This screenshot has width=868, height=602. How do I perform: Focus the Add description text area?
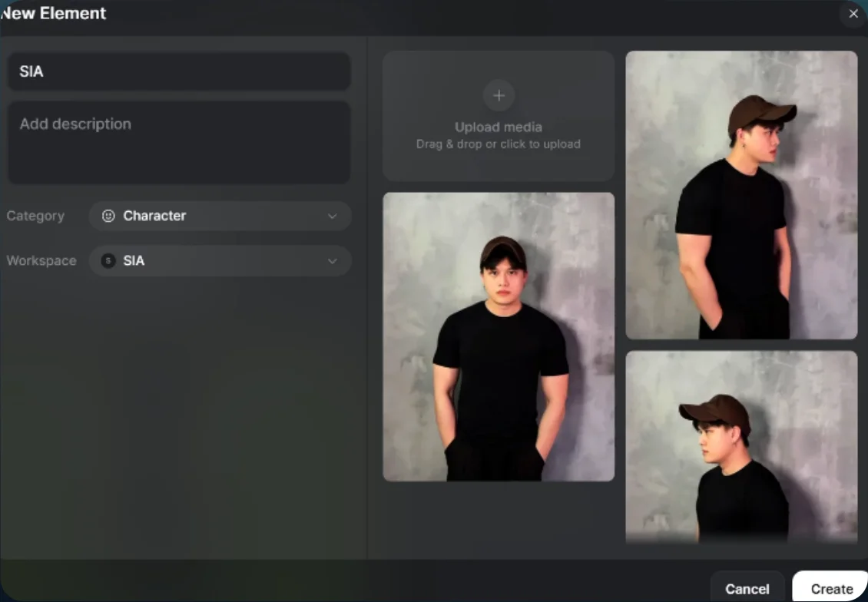point(179,142)
